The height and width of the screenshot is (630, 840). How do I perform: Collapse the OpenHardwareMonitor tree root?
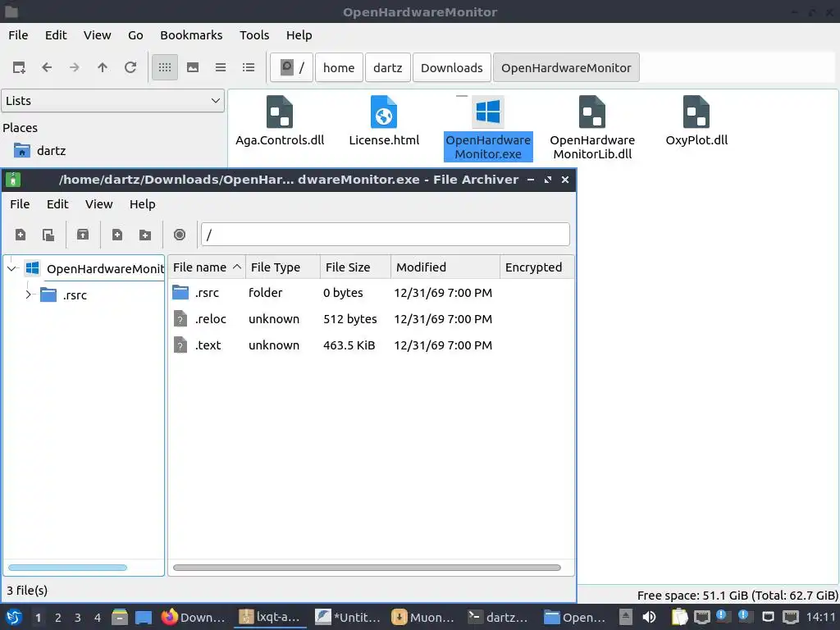coord(11,268)
